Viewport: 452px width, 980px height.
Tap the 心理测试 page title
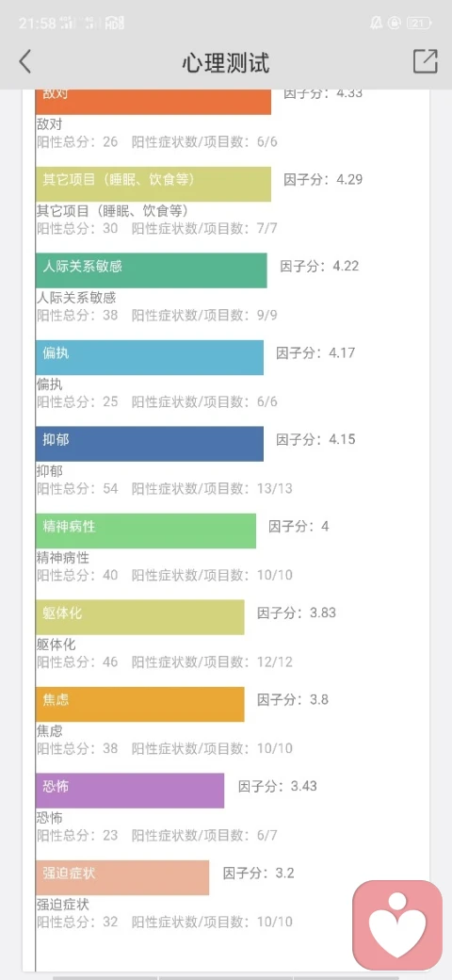point(226,63)
